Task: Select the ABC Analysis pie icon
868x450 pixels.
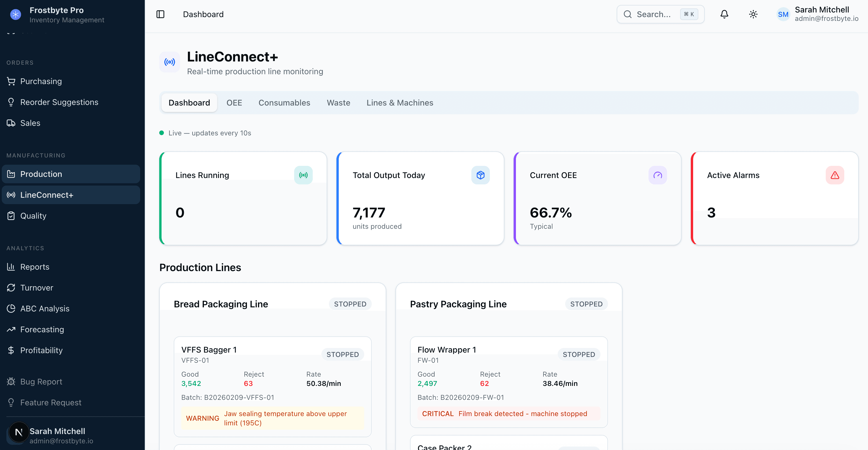Action: 11,308
